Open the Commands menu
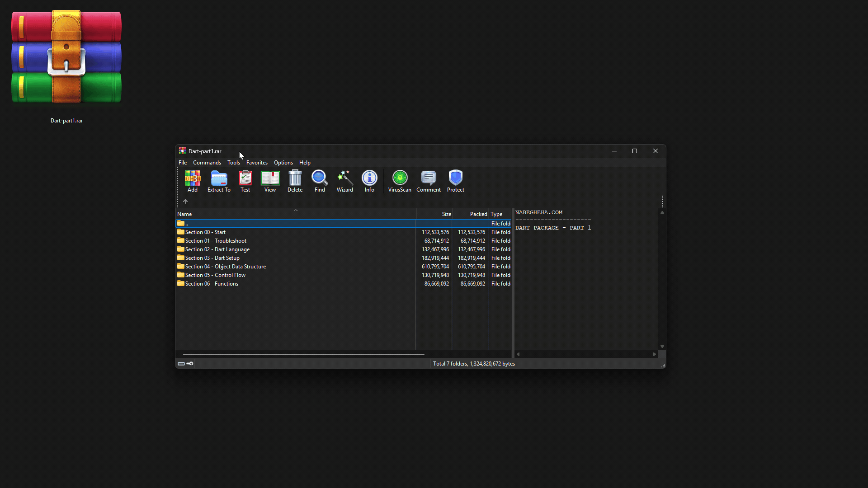 click(x=207, y=163)
